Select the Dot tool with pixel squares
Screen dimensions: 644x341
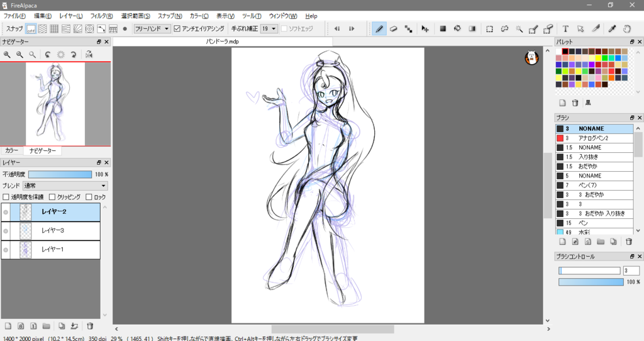[408, 29]
